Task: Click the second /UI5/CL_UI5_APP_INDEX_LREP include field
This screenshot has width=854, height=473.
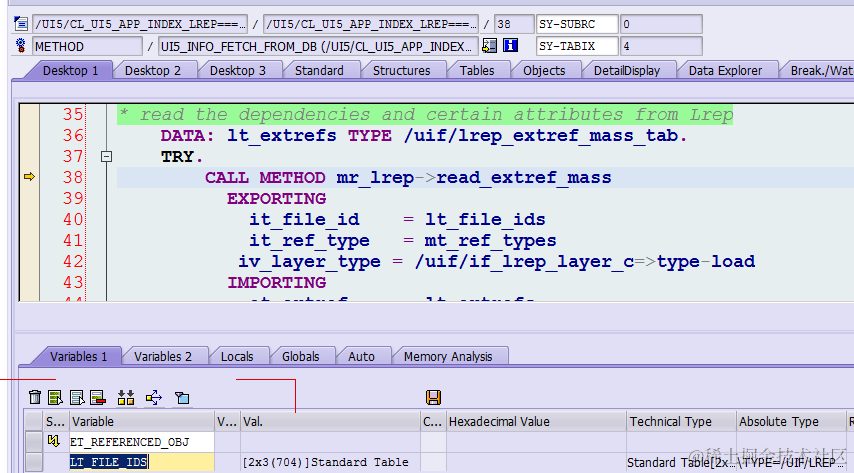Action: (371, 24)
